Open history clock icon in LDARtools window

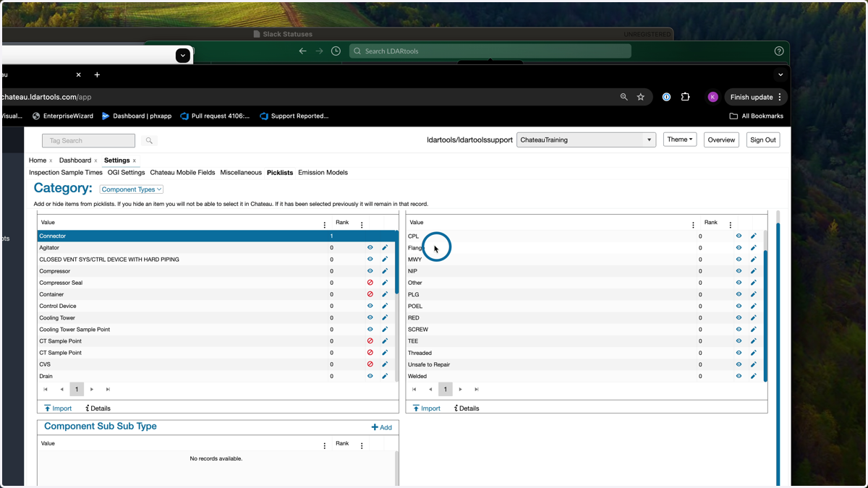click(336, 51)
